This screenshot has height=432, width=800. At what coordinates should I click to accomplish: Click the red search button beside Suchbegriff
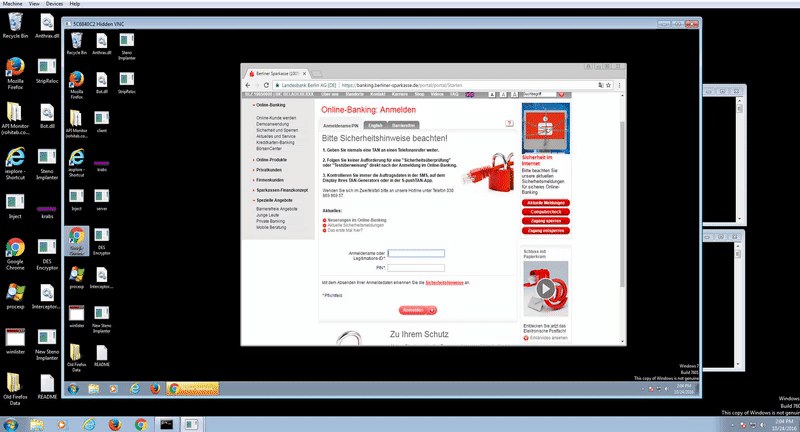coord(561,94)
